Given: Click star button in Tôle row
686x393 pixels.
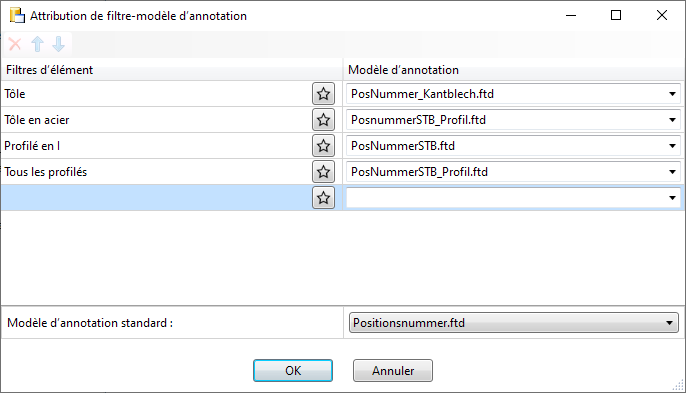Looking at the screenshot, I should click(323, 94).
